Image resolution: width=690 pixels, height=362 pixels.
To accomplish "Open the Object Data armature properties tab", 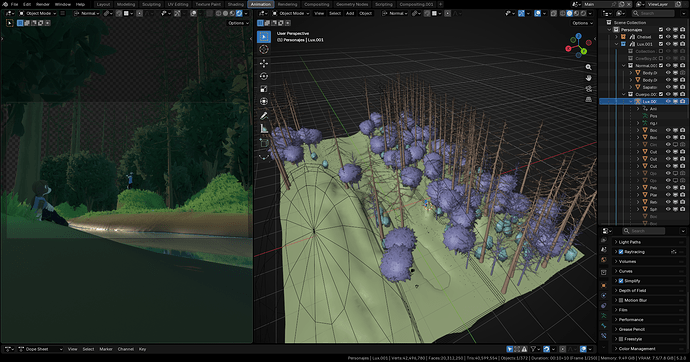I will [604, 316].
